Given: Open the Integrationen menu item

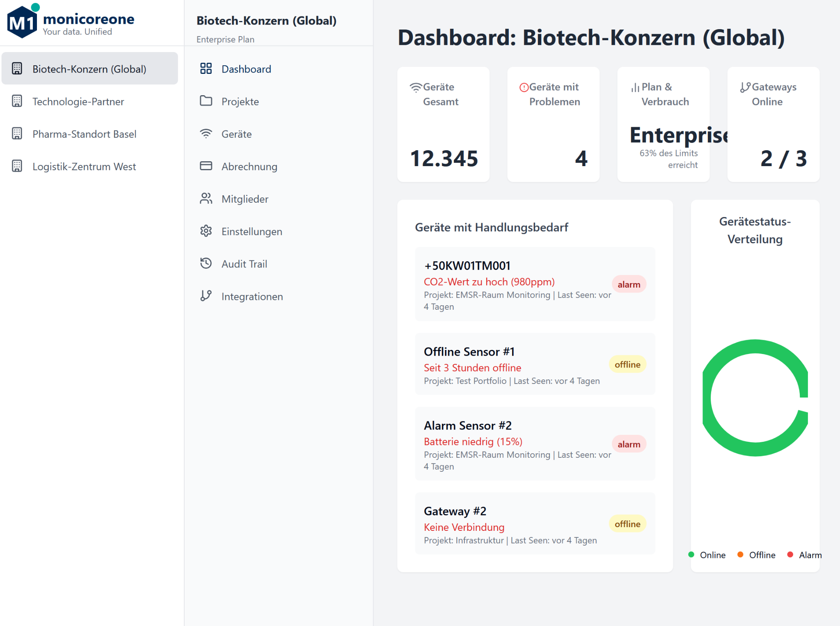Looking at the screenshot, I should coord(252,296).
